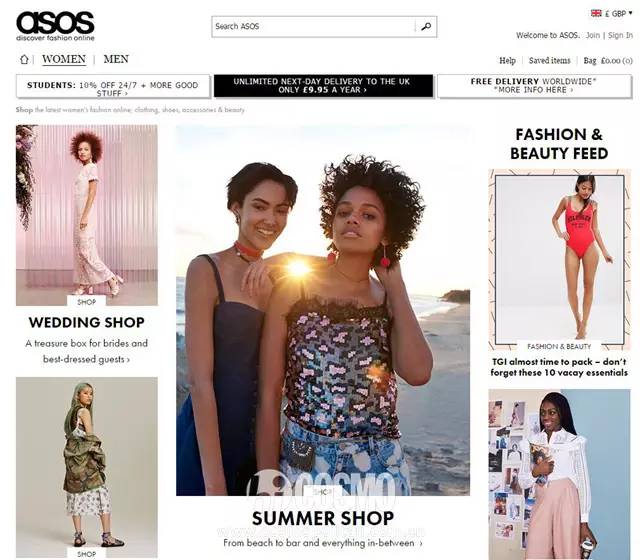Select the MEN tab
The width and height of the screenshot is (640, 560).
pos(116,59)
